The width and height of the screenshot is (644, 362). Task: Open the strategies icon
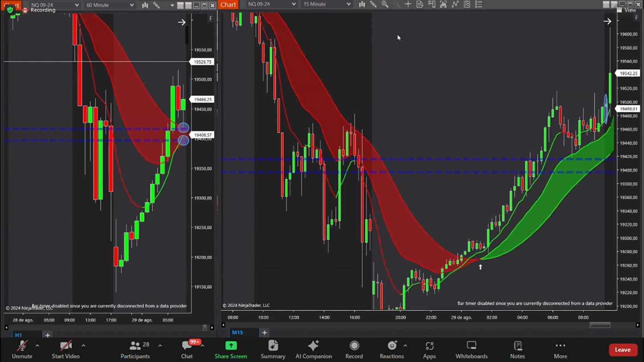coord(455,4)
